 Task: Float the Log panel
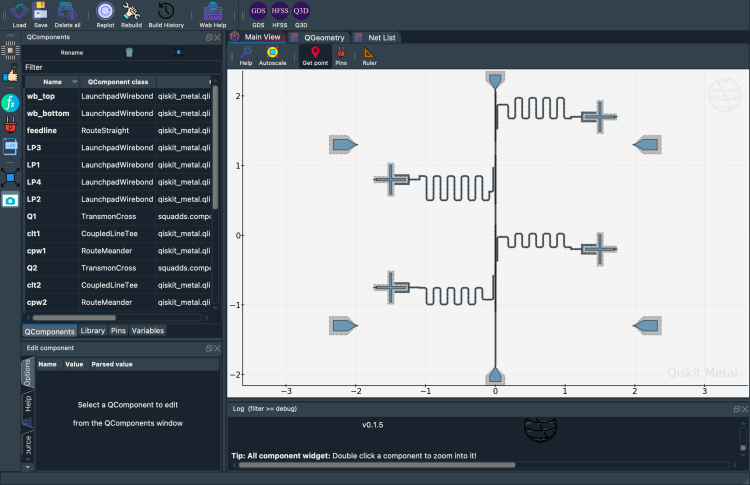pyautogui.click(x=737, y=409)
